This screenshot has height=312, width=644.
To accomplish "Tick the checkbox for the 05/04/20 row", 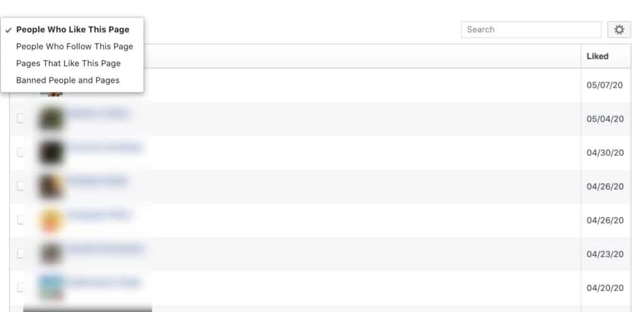I will pyautogui.click(x=20, y=119).
